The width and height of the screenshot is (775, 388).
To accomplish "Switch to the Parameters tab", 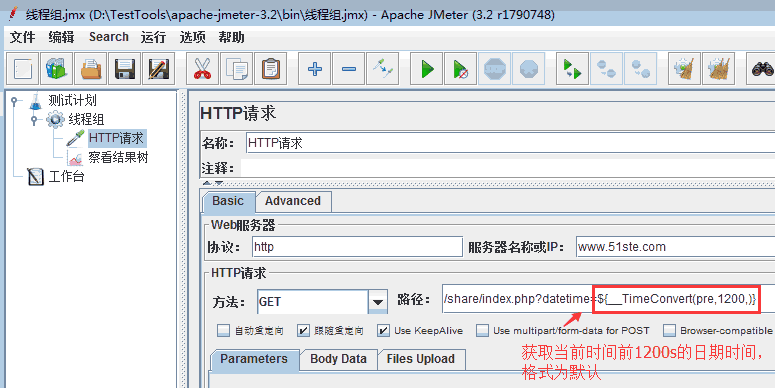I will (x=254, y=359).
